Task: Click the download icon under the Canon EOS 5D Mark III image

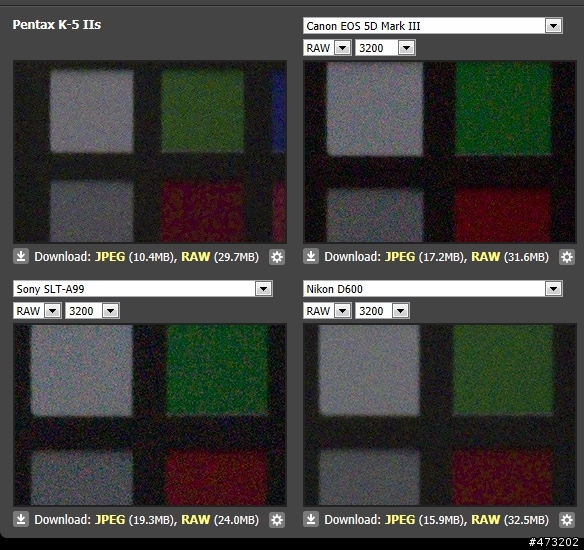Action: point(311,257)
